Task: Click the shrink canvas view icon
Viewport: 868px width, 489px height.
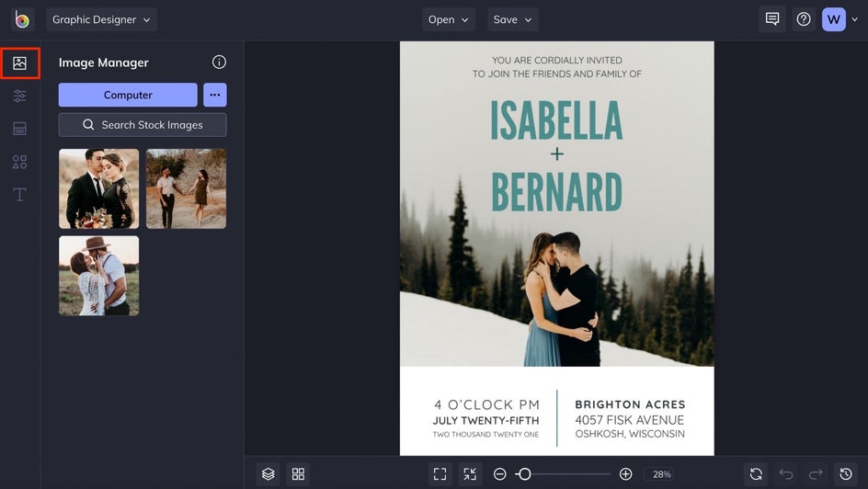Action: 470,474
